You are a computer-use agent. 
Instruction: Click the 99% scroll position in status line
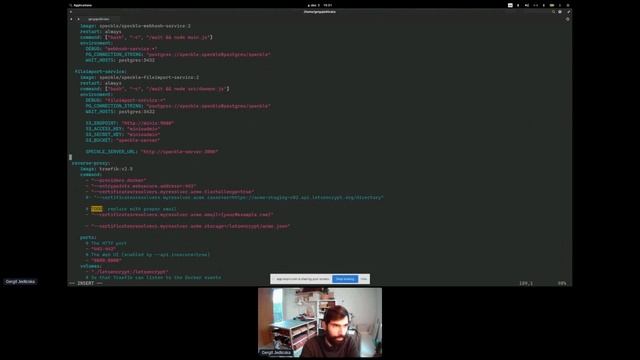pyautogui.click(x=562, y=283)
